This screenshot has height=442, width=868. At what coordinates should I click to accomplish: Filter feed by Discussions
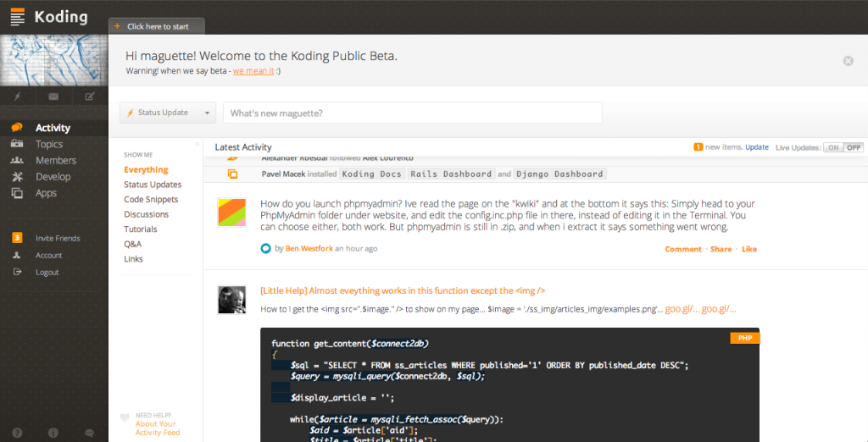coord(146,214)
